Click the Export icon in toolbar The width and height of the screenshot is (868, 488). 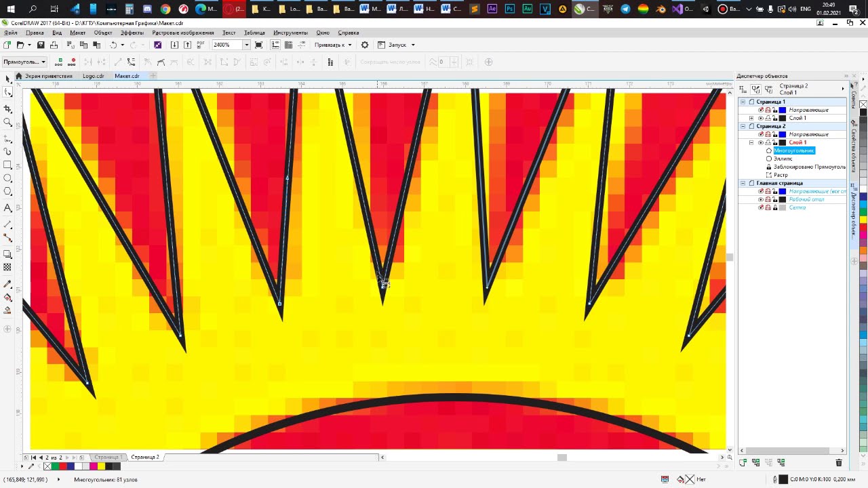tap(186, 45)
